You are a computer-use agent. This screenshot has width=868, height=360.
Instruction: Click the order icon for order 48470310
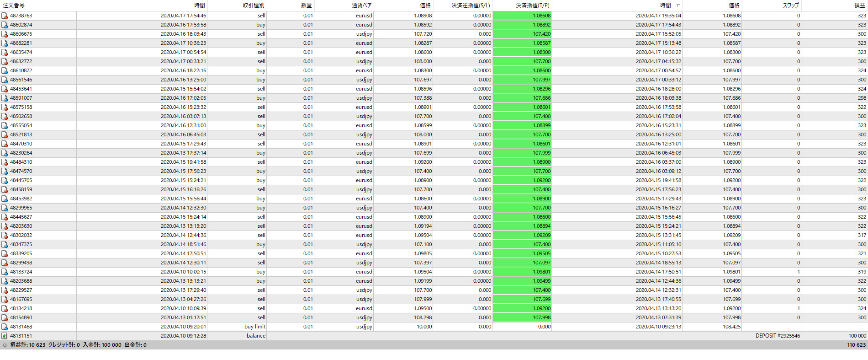point(5,144)
